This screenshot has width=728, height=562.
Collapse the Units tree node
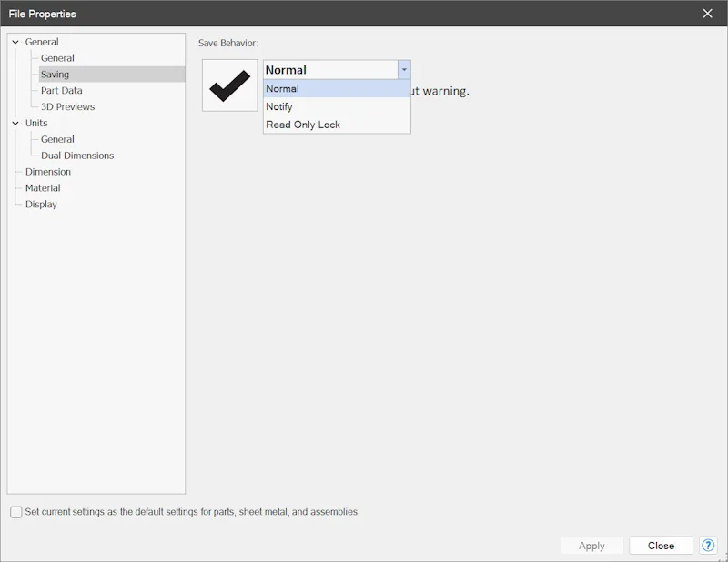click(x=15, y=123)
